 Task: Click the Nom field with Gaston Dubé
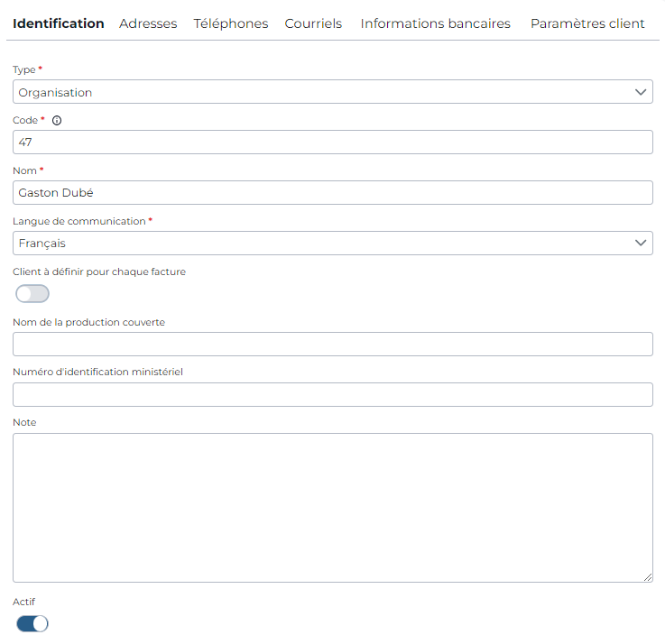[332, 192]
